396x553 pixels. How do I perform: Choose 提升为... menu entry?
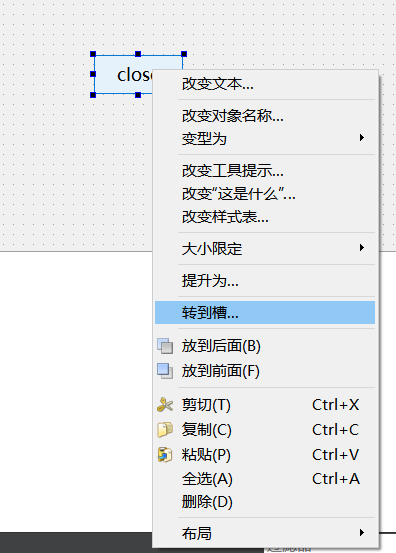pyautogui.click(x=265, y=281)
